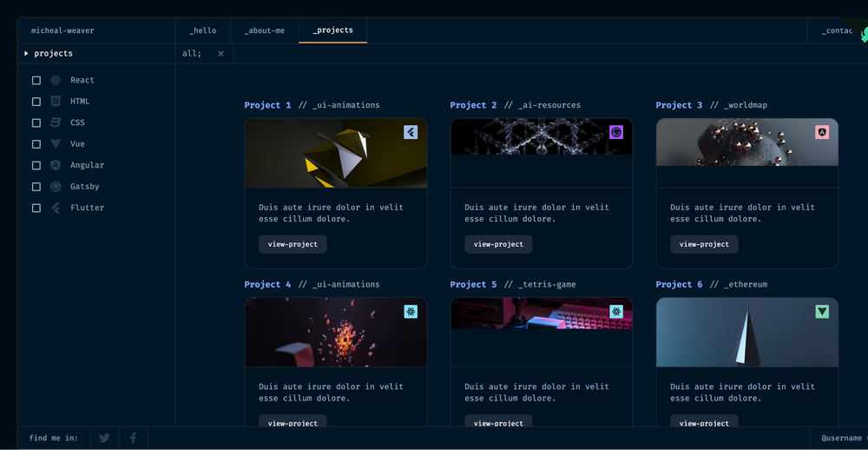This screenshot has width=868, height=450.
Task: Check the Gatsby filter checkbox
Action: [x=36, y=187]
